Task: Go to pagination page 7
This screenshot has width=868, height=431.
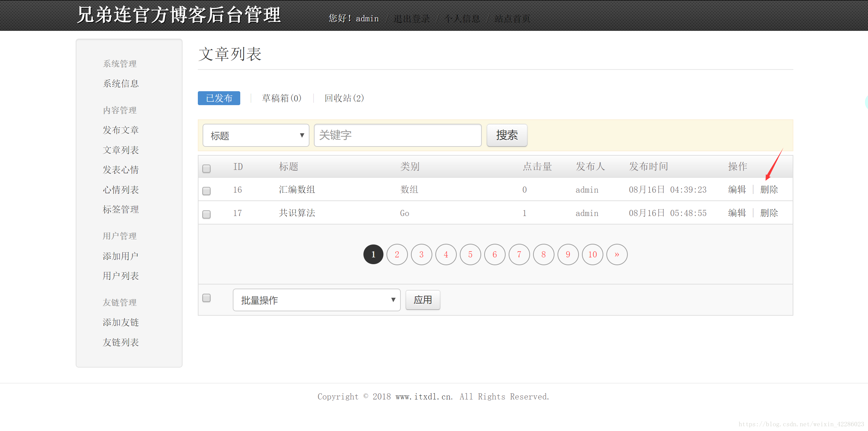Action: pyautogui.click(x=519, y=254)
